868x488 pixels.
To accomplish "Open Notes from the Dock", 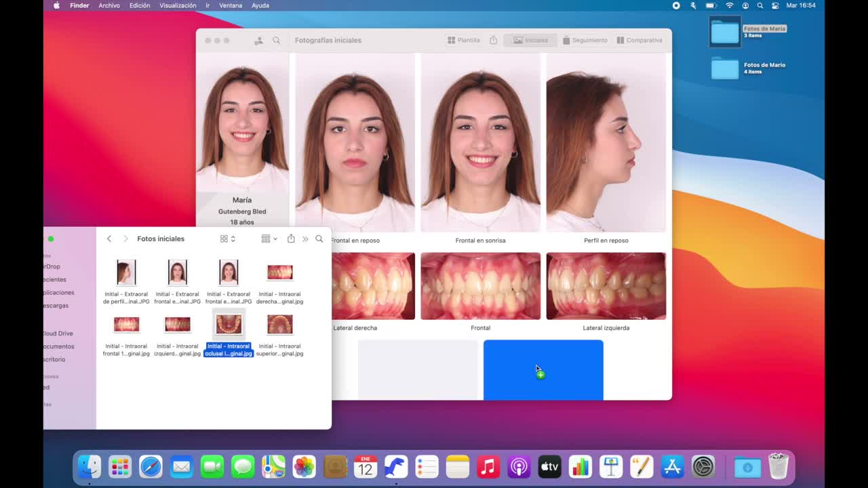I will coord(458,466).
